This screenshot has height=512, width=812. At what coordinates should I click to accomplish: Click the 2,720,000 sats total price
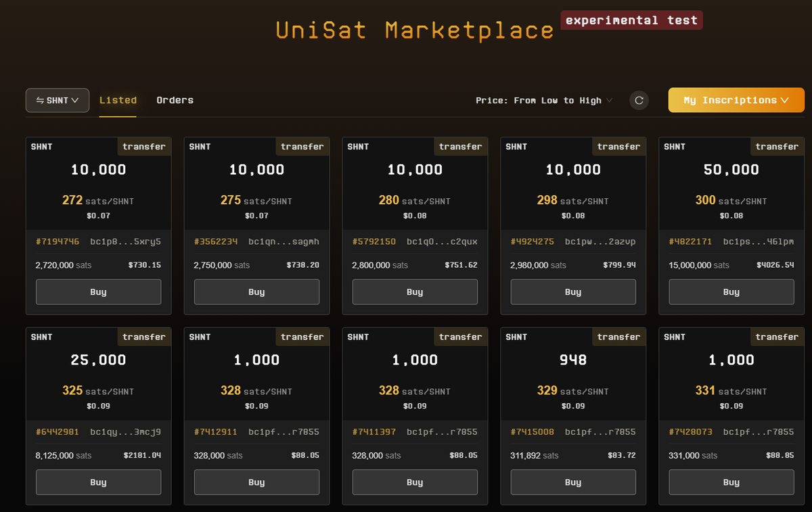(64, 265)
